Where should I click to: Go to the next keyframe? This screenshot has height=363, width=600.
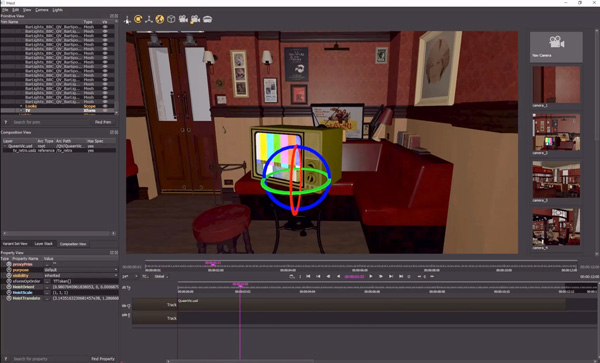click(391, 276)
